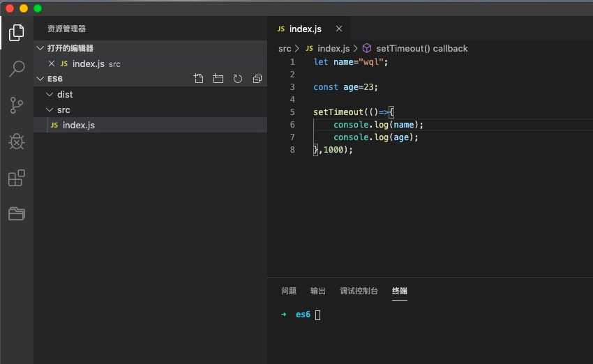The height and width of the screenshot is (364, 593).
Task: Click line number 1 in the gutter
Action: point(292,61)
